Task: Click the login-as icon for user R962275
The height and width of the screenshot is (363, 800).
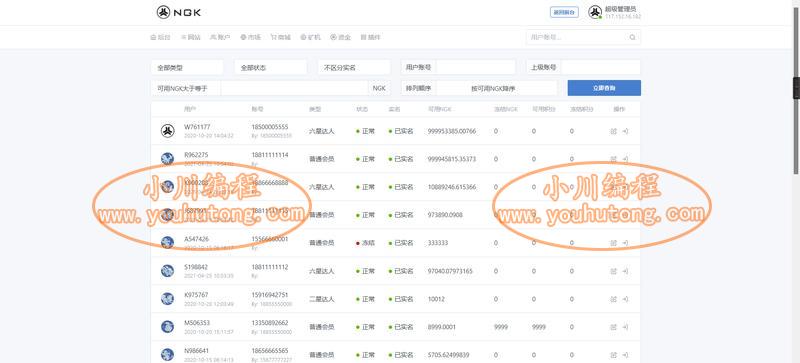Action: click(x=625, y=159)
